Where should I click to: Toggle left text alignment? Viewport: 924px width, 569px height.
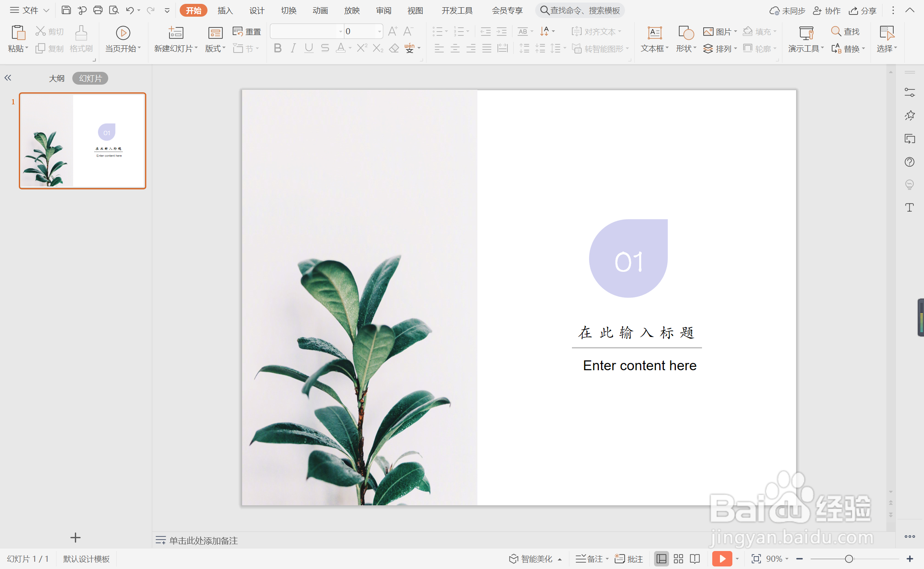(x=439, y=48)
